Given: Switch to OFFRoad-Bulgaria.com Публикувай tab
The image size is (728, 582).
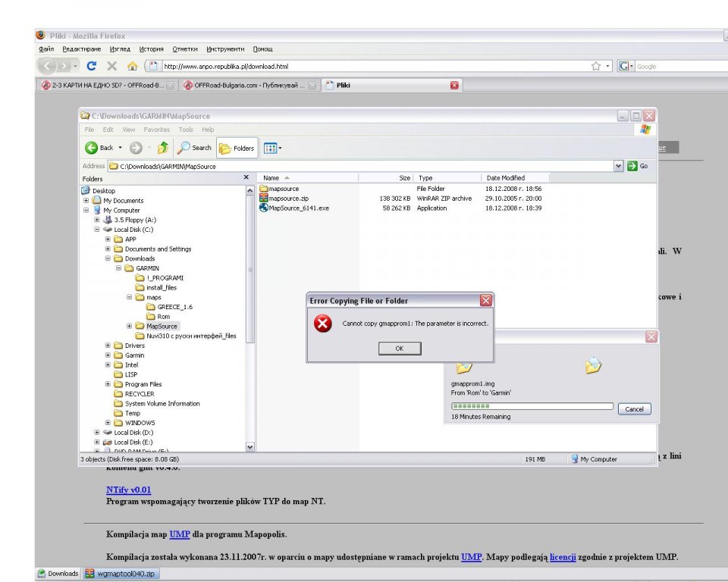Looking at the screenshot, I should coord(250,85).
